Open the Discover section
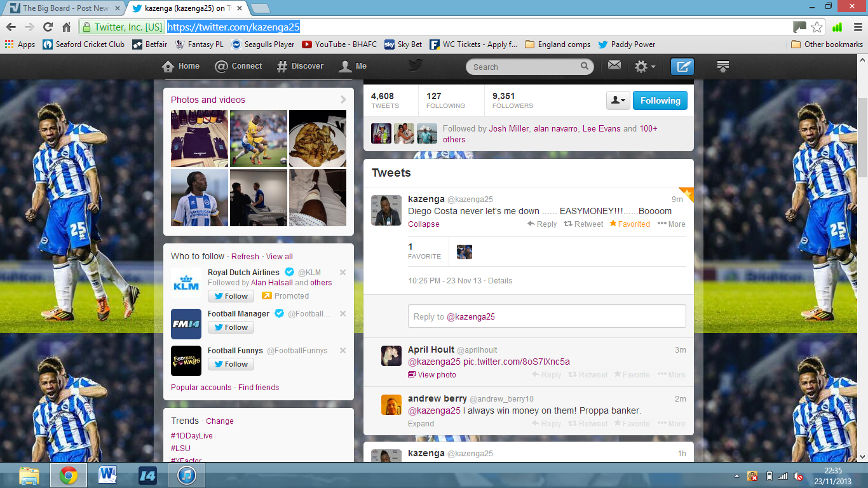 (x=300, y=66)
